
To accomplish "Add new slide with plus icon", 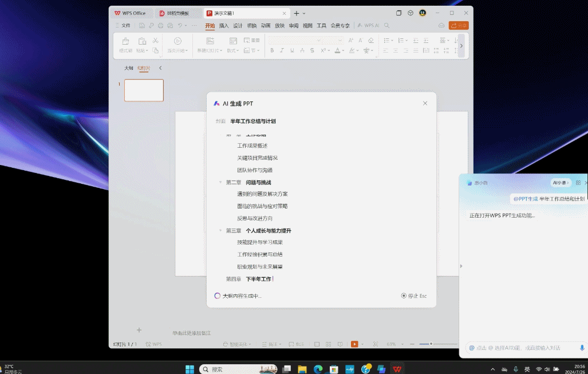I will tap(139, 330).
